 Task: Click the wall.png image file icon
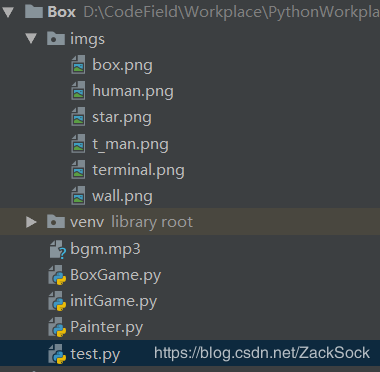click(x=78, y=196)
